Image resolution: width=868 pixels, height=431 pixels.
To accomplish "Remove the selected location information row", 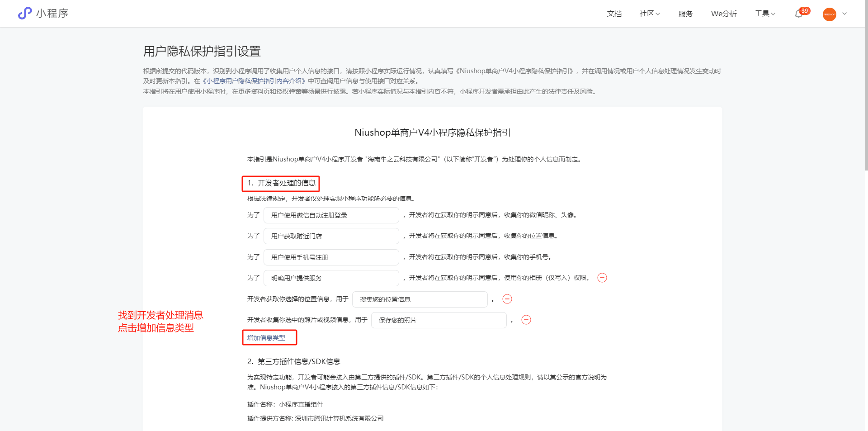I will pos(507,299).
